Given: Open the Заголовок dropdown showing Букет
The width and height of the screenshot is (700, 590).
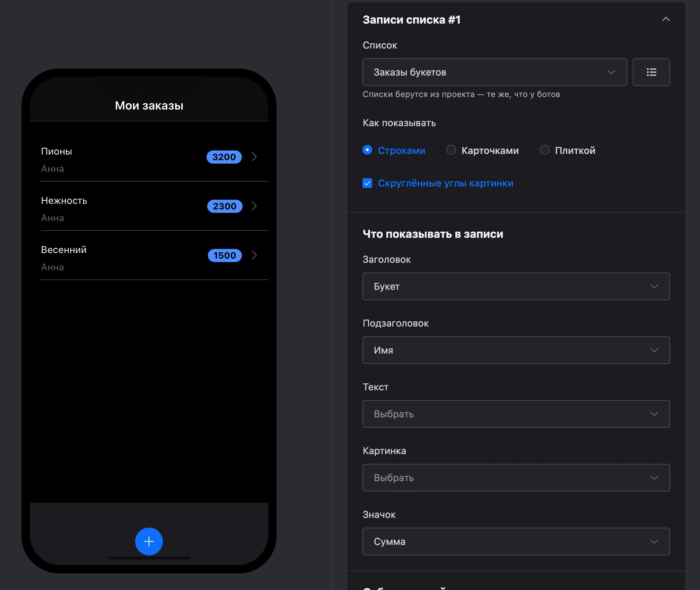Looking at the screenshot, I should coord(516,286).
